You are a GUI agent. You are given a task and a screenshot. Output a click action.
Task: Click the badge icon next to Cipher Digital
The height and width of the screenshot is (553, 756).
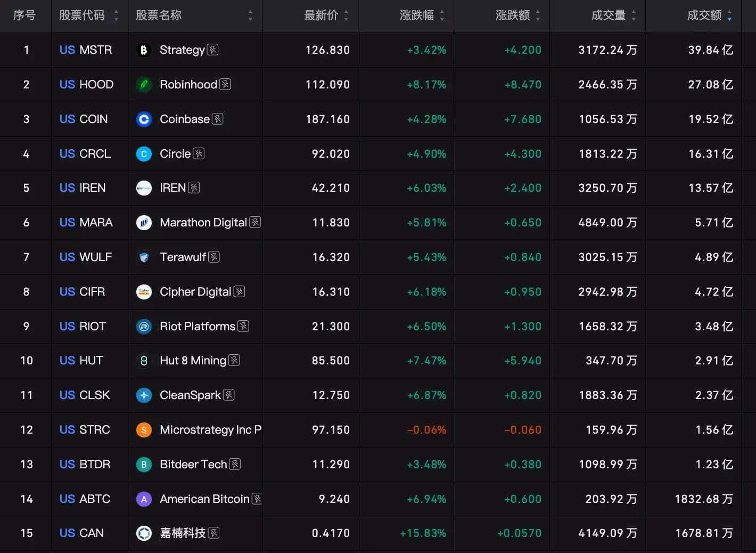pyautogui.click(x=240, y=291)
